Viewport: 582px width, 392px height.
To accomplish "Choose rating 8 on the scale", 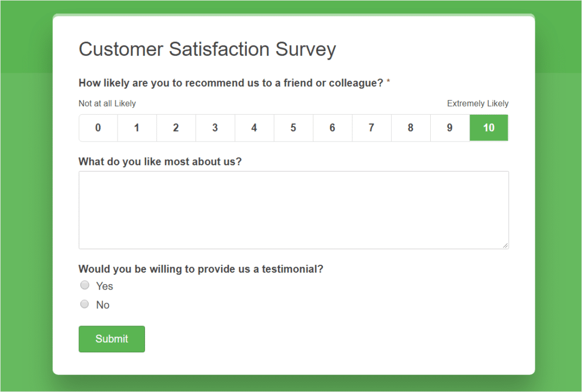I will click(x=410, y=128).
